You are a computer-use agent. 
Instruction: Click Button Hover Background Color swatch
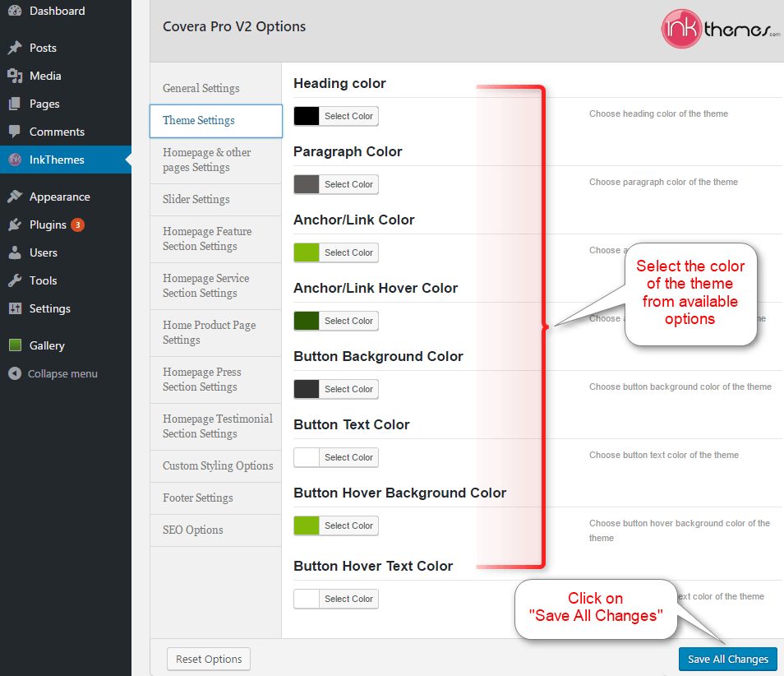[307, 526]
